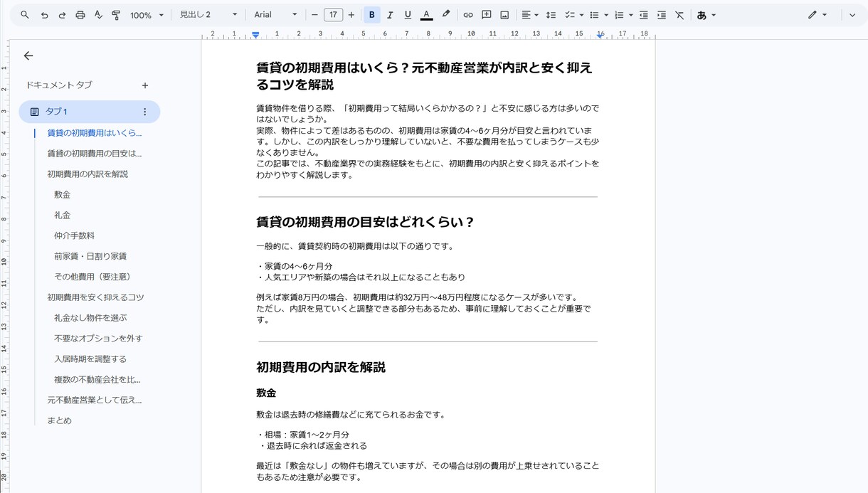
Task: Go to 前家賃・日割り家賃 in outline
Action: pyautogui.click(x=90, y=256)
